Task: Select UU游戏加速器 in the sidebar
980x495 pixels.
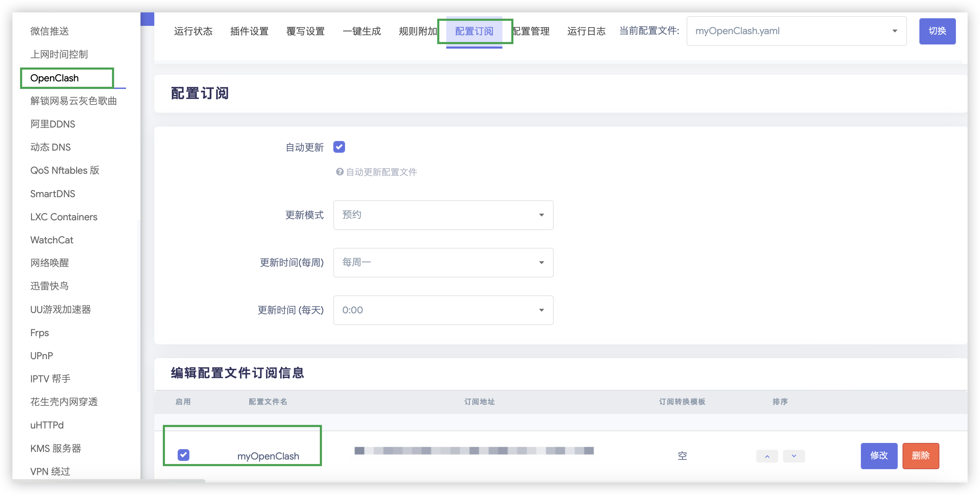Action: click(x=61, y=310)
